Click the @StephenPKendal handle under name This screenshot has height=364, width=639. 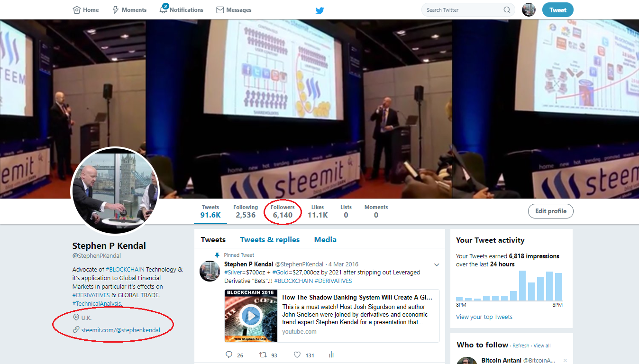tap(97, 256)
